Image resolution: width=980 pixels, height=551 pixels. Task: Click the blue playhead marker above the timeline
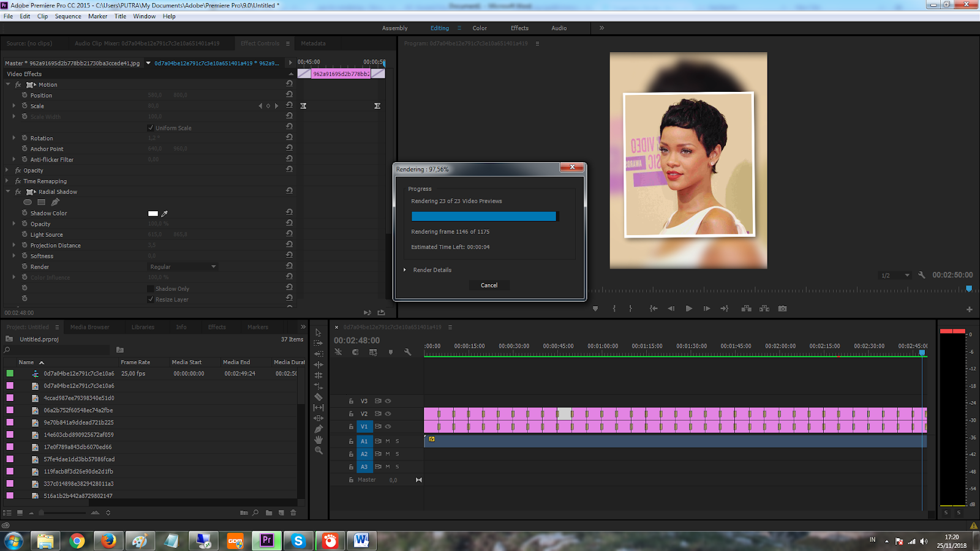922,353
